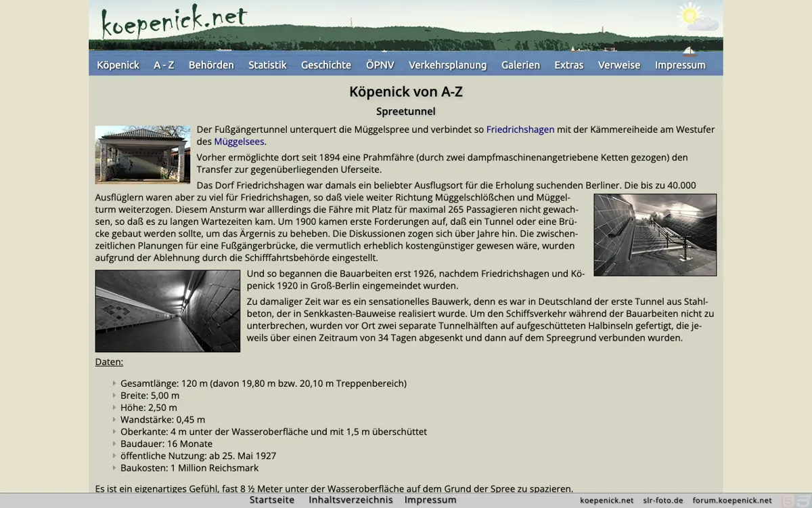Click the faded CSS3 badge icon
Image resolution: width=812 pixels, height=508 pixels.
tap(804, 501)
